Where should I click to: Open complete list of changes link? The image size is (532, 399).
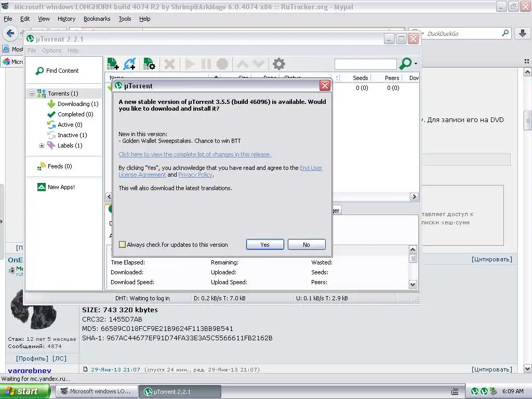(195, 154)
